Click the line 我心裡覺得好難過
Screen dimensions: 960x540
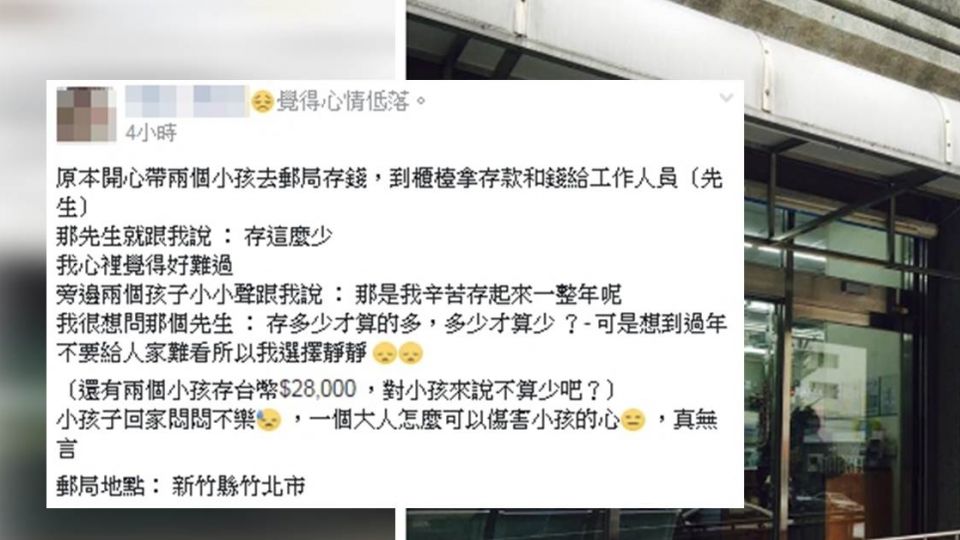coord(144,265)
